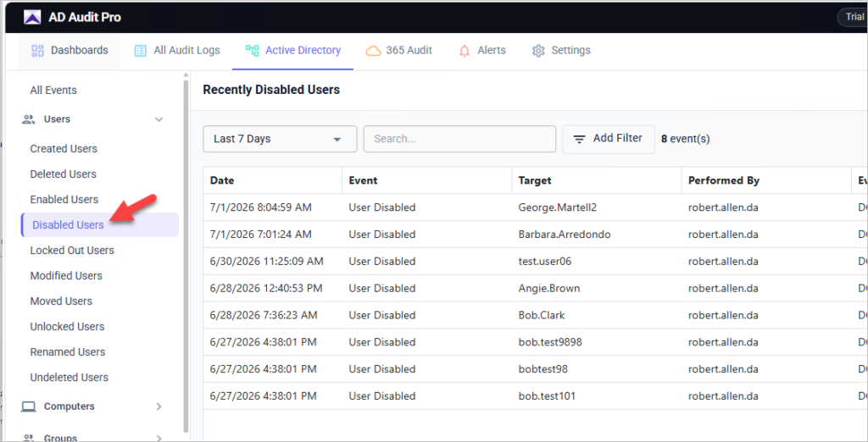Screen dimensions: 868x442
Task: Collapse the Users section chevron
Action: pyautogui.click(x=159, y=119)
